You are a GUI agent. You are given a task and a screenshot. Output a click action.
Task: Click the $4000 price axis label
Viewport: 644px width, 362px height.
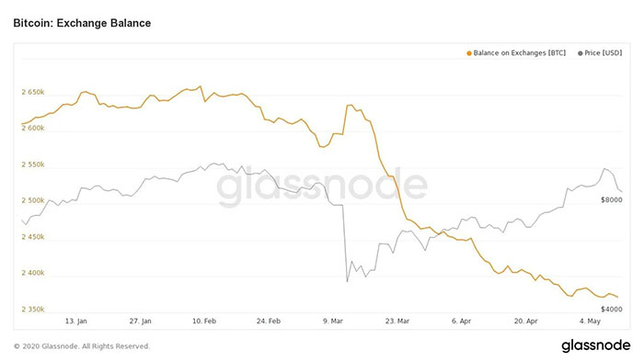[612, 310]
